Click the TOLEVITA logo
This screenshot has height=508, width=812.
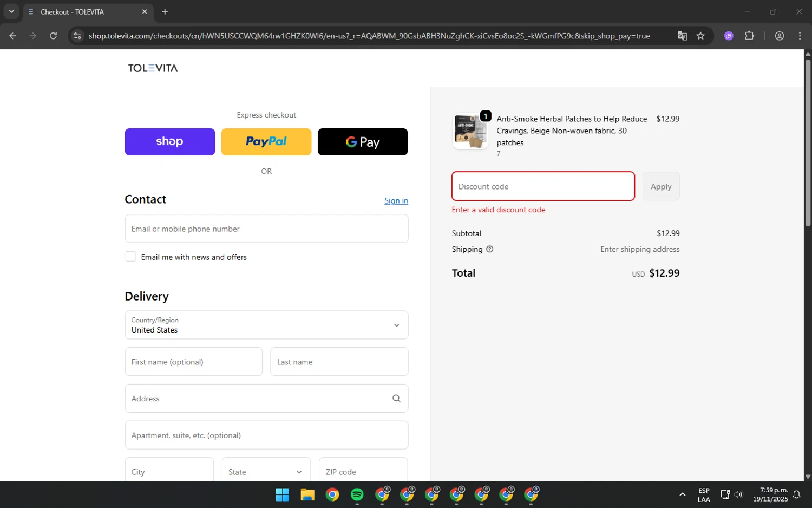click(x=153, y=68)
